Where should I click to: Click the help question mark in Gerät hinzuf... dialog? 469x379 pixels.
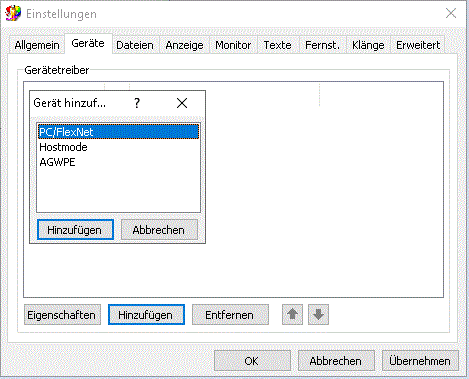[x=137, y=103]
